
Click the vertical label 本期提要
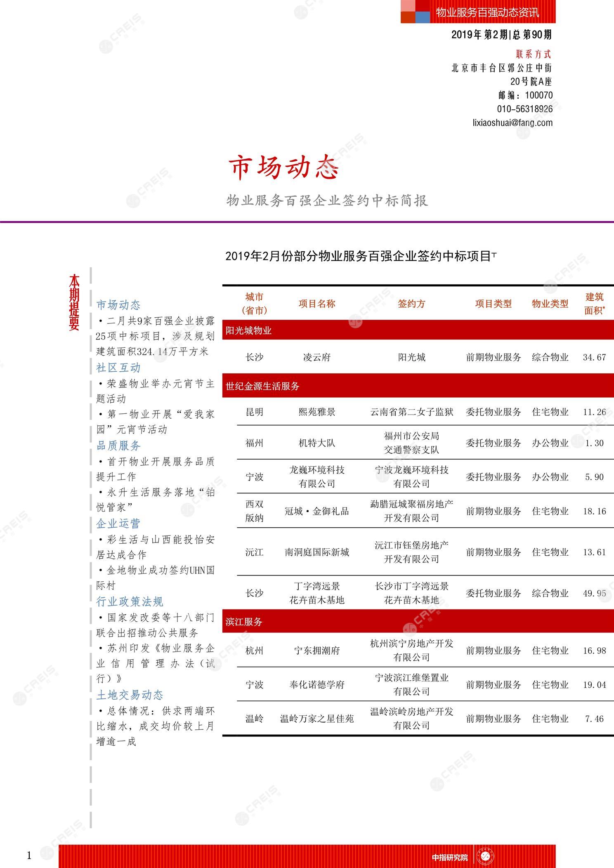coord(74,302)
